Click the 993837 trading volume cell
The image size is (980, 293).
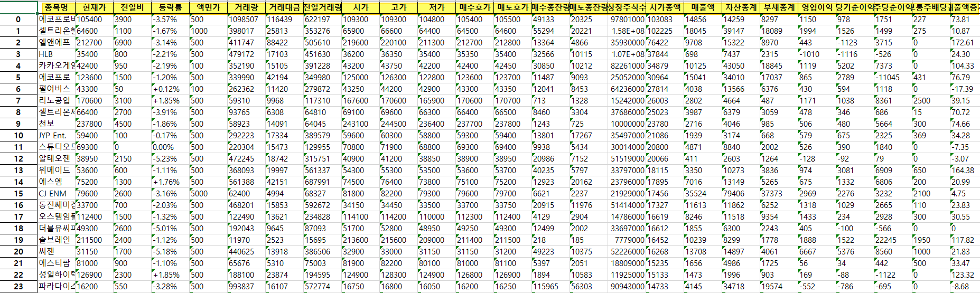(x=247, y=287)
